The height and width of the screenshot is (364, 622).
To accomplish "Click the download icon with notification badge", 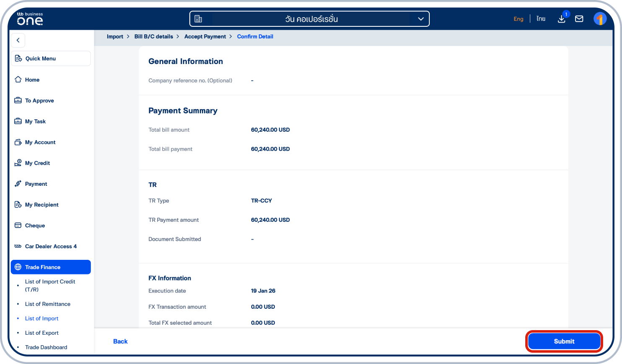I will 561,19.
